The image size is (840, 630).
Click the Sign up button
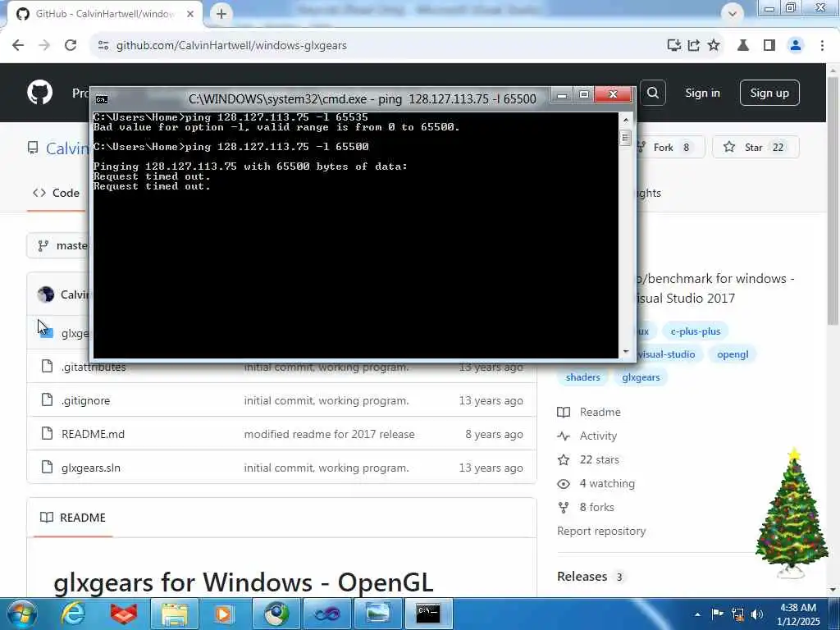tap(769, 94)
